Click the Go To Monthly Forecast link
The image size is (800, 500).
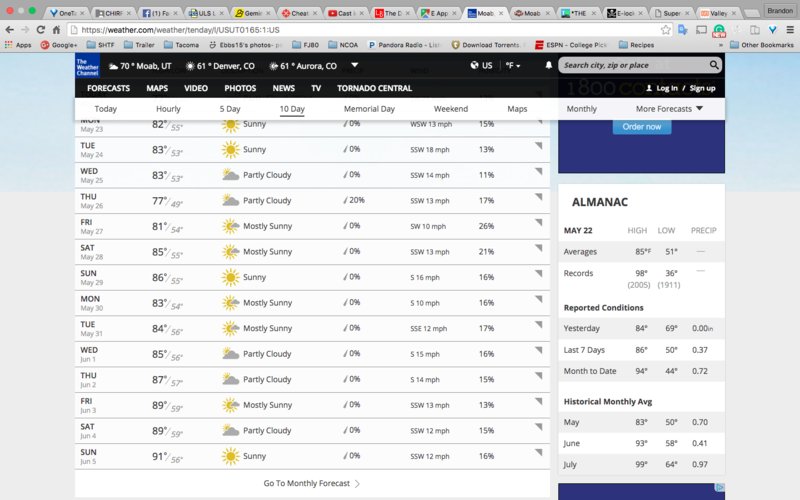312,483
